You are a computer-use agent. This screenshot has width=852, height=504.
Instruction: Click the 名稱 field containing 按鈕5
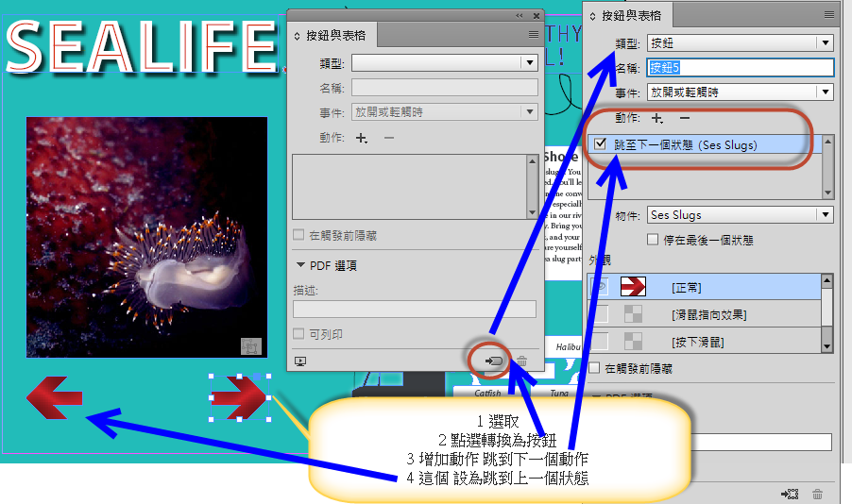coord(740,67)
